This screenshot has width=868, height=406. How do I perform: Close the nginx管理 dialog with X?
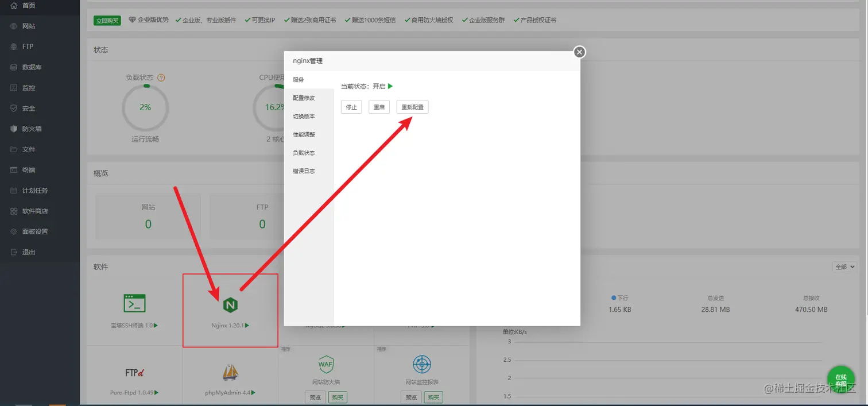(x=580, y=52)
